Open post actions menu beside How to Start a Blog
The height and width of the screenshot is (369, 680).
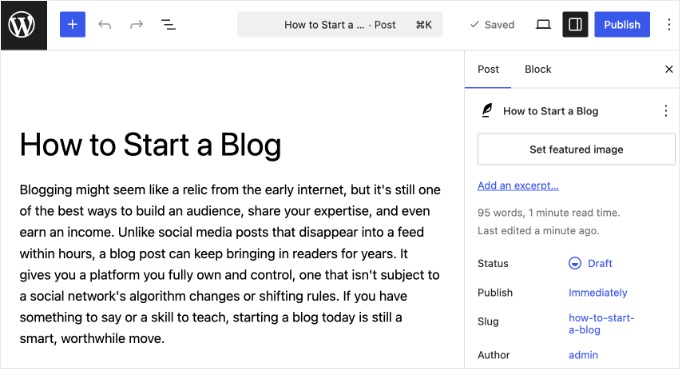(x=666, y=111)
